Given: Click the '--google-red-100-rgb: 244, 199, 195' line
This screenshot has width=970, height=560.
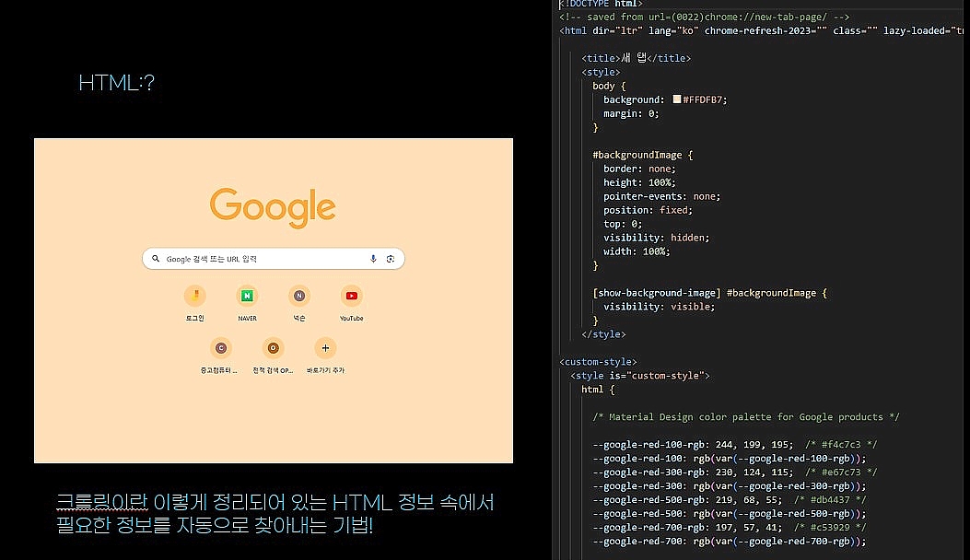Looking at the screenshot, I should (734, 444).
